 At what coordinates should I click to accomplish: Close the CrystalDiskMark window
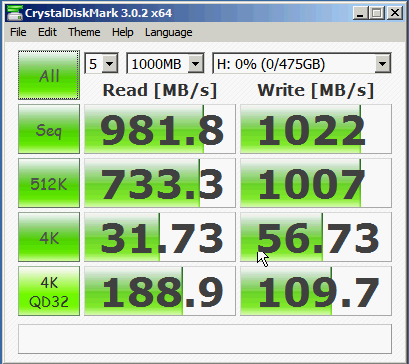(x=395, y=13)
